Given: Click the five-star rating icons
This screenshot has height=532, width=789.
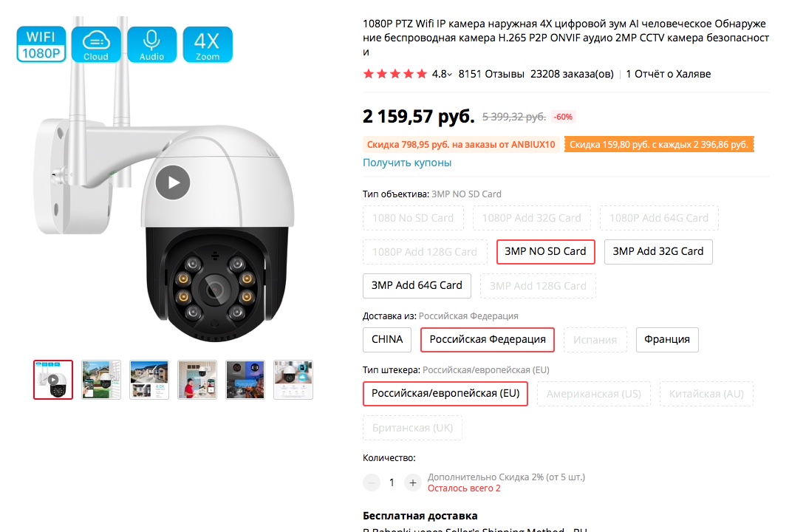Looking at the screenshot, I should point(394,74).
